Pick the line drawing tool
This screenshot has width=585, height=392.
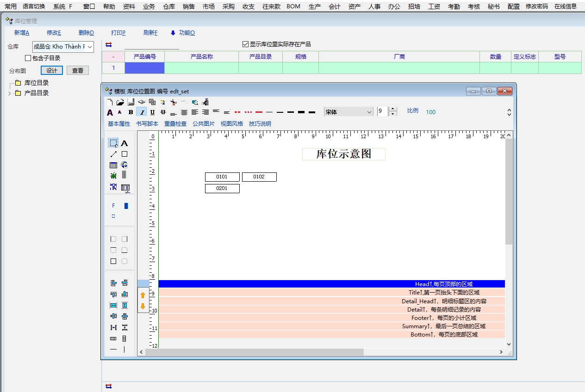113,154
